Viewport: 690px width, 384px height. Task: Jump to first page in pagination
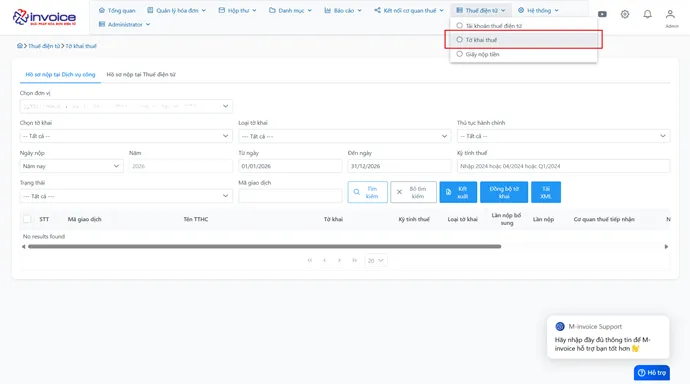point(310,260)
